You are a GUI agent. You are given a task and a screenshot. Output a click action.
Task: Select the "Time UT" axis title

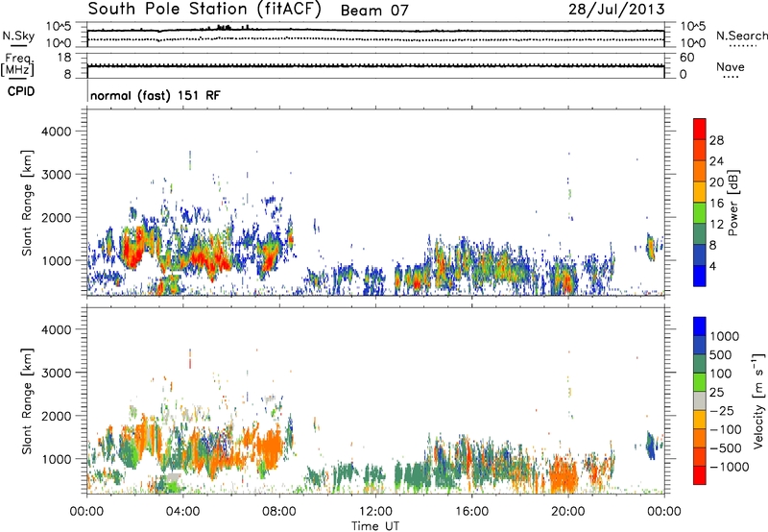[x=375, y=525]
